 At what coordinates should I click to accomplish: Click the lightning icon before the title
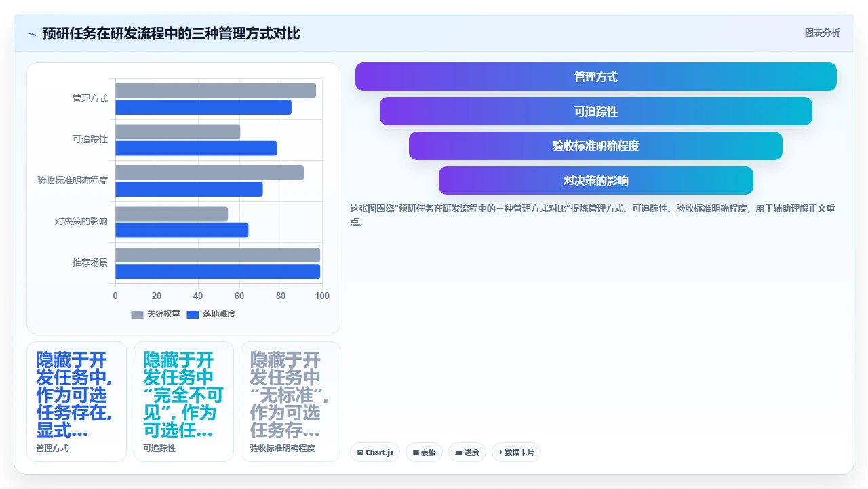click(32, 34)
